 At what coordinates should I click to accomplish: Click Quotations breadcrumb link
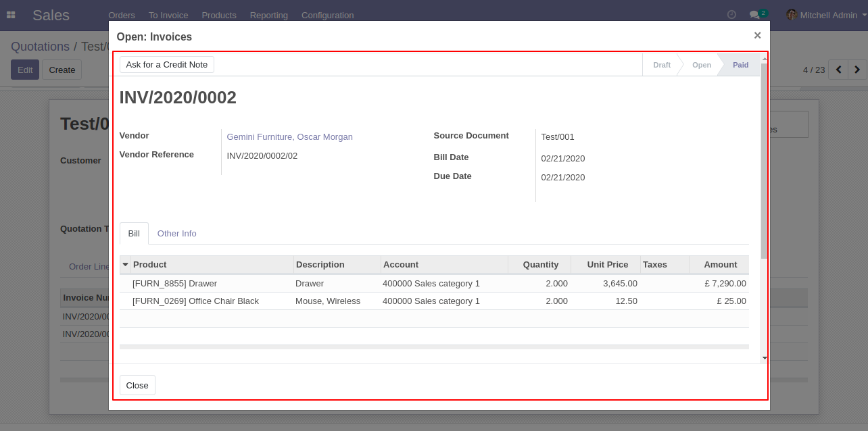[40, 47]
